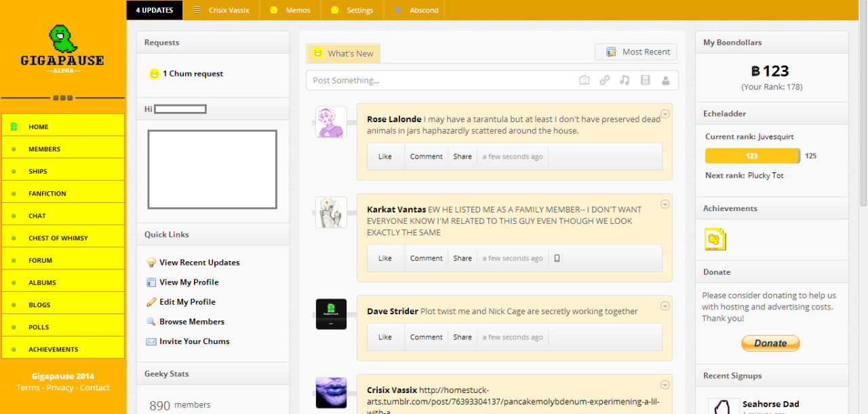Screen dimensions: 868x414
Task: Expand options arrow on Crisix Vassix's post
Action: pyautogui.click(x=665, y=385)
